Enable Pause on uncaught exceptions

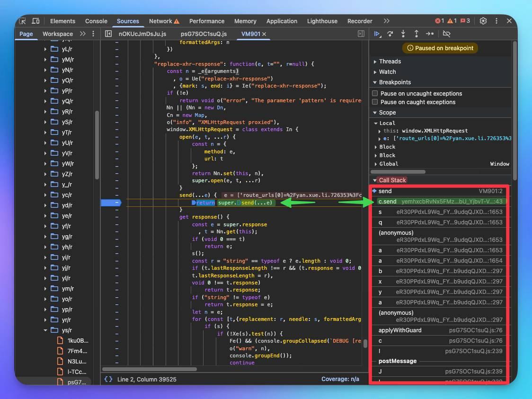(375, 93)
